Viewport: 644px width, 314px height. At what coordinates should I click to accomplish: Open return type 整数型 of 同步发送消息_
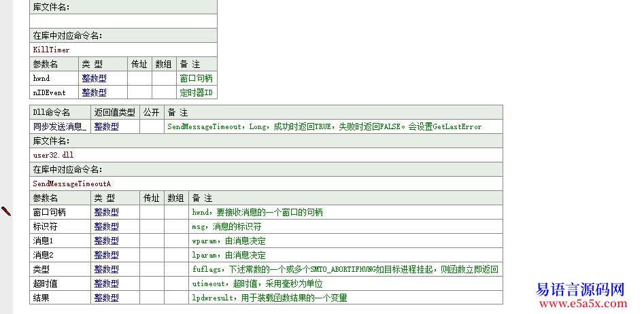pyautogui.click(x=106, y=126)
